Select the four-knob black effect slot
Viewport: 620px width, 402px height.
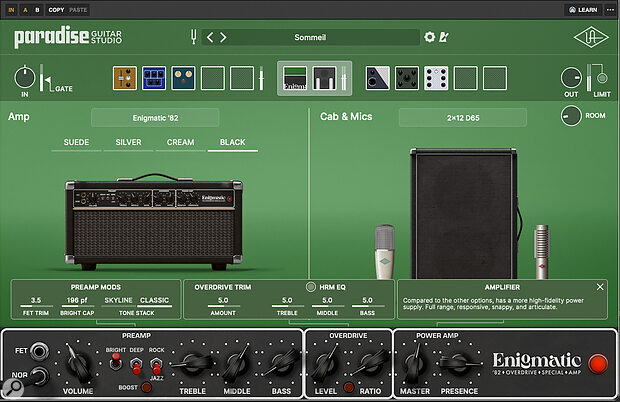pos(407,78)
